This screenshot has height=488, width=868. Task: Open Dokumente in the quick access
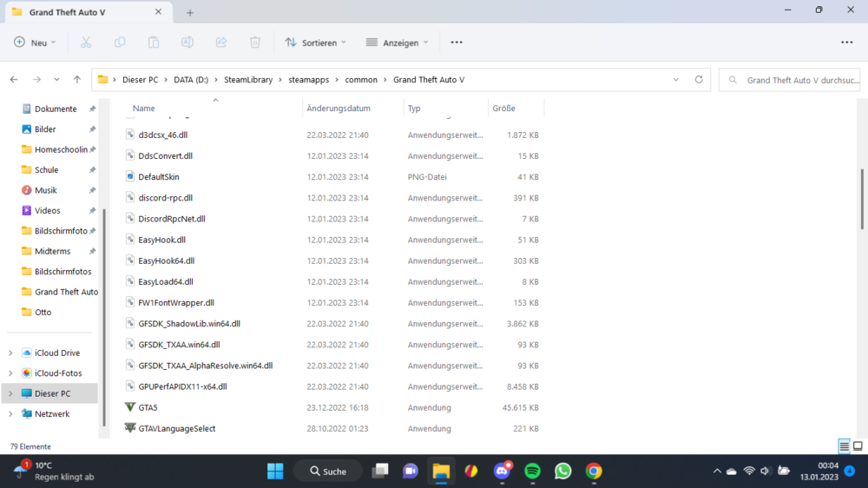point(56,109)
